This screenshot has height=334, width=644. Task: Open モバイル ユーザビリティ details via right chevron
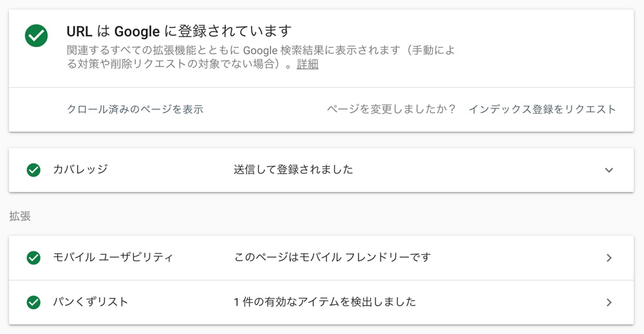pos(609,258)
